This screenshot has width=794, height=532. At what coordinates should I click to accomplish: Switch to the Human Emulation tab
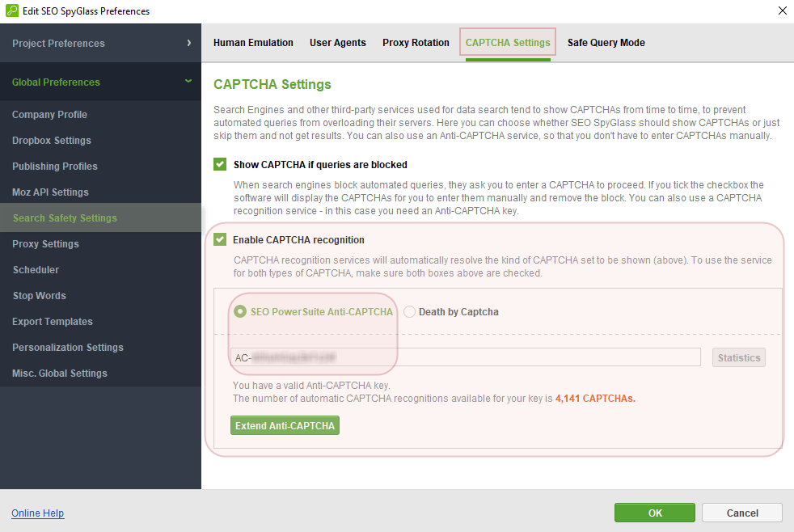coord(253,43)
